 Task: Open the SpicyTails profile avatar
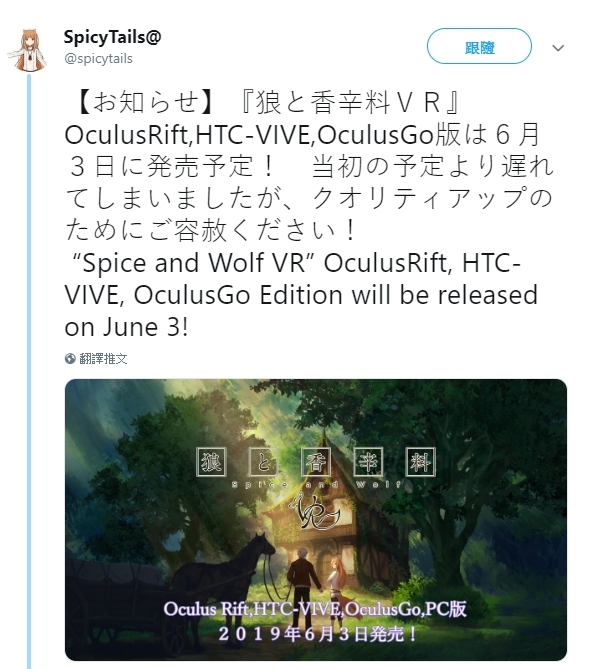coord(28,50)
